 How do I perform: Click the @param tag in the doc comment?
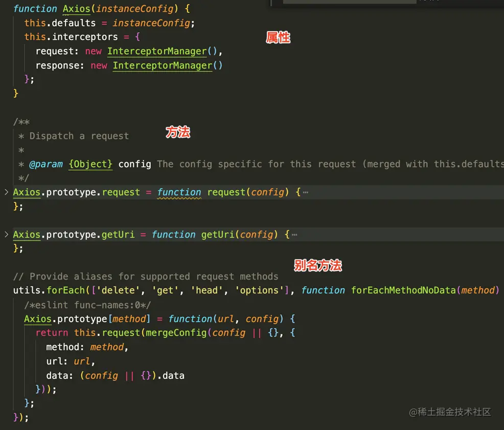pyautogui.click(x=46, y=164)
